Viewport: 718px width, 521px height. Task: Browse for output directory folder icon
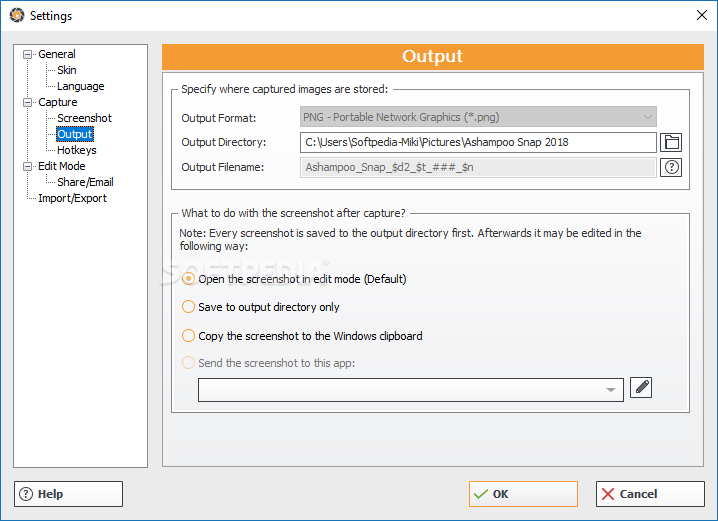coord(671,142)
